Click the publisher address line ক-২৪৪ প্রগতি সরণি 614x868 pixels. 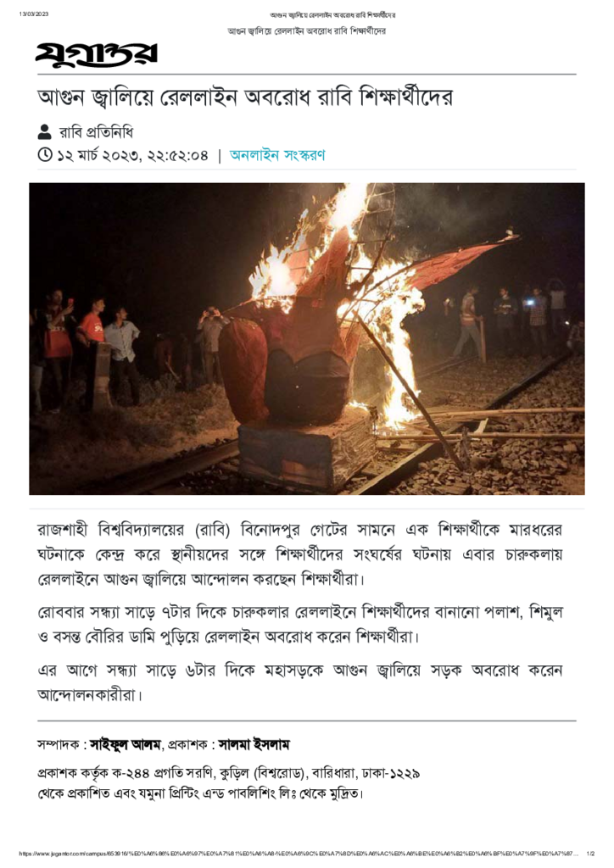pos(229,773)
